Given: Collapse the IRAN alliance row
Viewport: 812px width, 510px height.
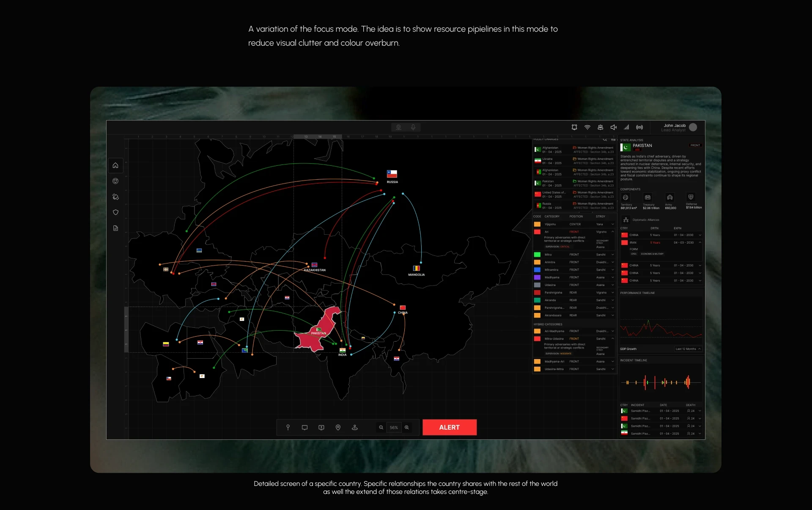Looking at the screenshot, I should (x=700, y=242).
